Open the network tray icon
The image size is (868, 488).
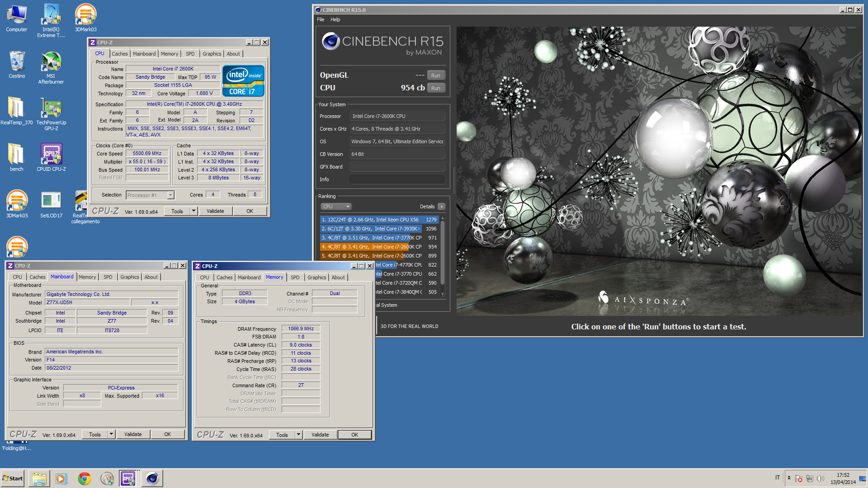[809, 478]
